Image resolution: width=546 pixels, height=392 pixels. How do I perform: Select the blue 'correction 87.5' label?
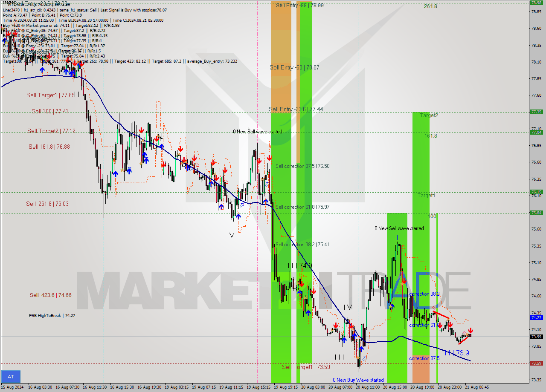[424, 358]
